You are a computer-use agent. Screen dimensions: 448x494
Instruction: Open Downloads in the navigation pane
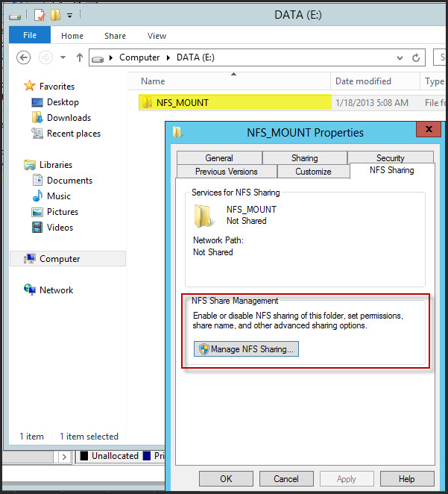click(x=69, y=118)
